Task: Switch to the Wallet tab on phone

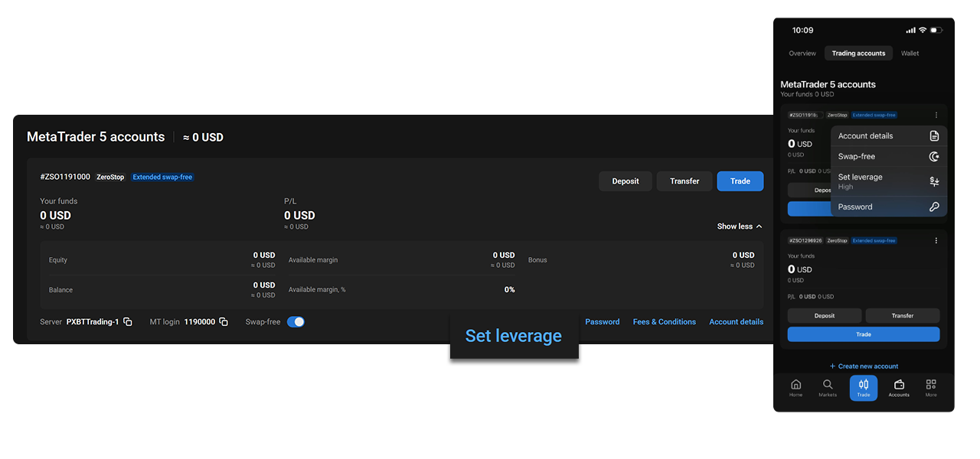Action: tap(910, 54)
